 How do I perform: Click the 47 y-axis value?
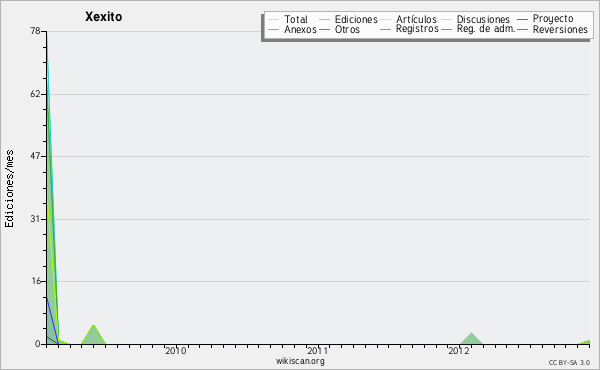(x=35, y=156)
